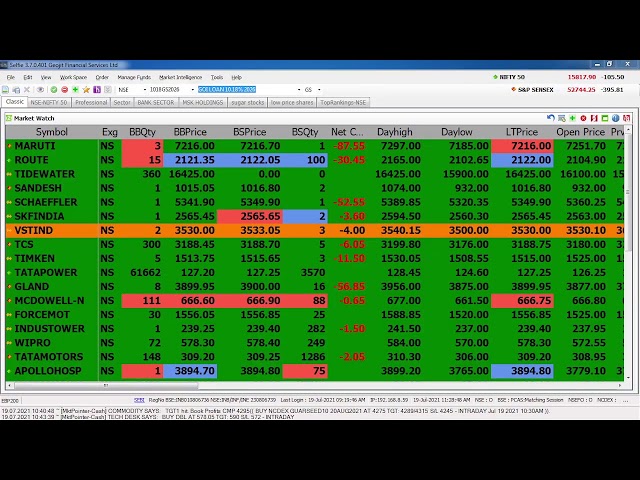Switch to the sugar stocks tab
Image resolution: width=640 pixels, height=480 pixels.
point(248,102)
